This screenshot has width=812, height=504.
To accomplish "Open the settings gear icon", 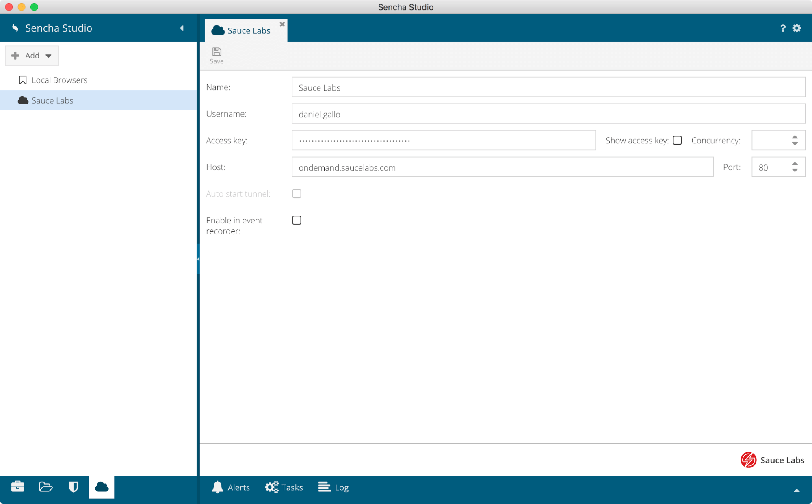I will point(797,28).
